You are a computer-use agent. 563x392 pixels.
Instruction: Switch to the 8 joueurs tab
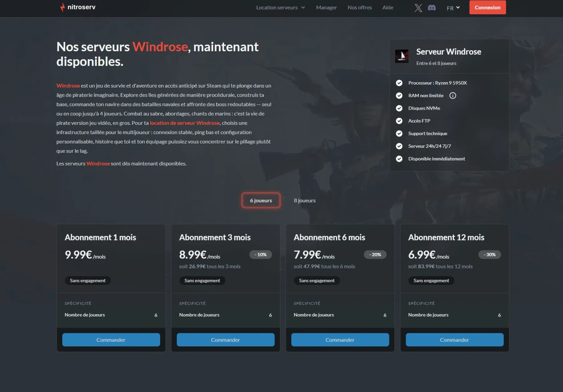click(305, 200)
